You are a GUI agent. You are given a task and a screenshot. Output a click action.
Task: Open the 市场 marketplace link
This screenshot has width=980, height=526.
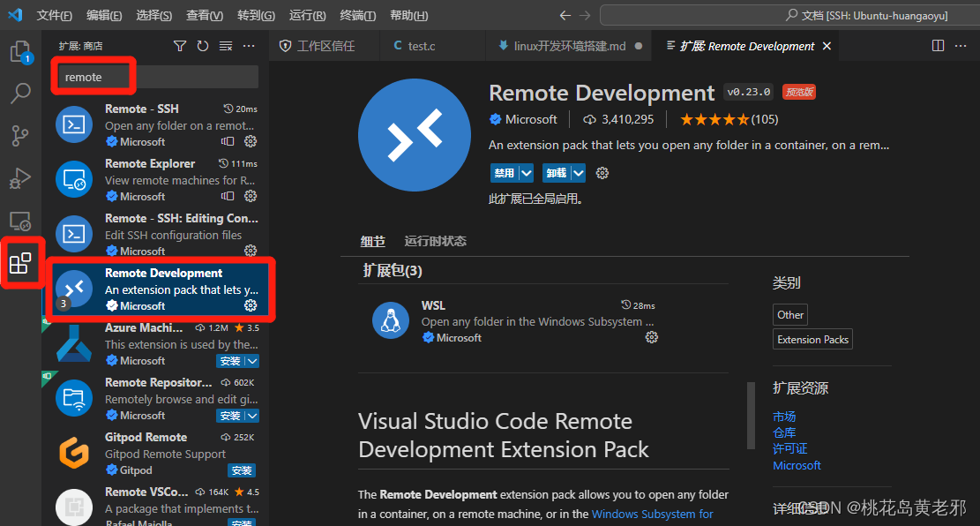(x=784, y=417)
